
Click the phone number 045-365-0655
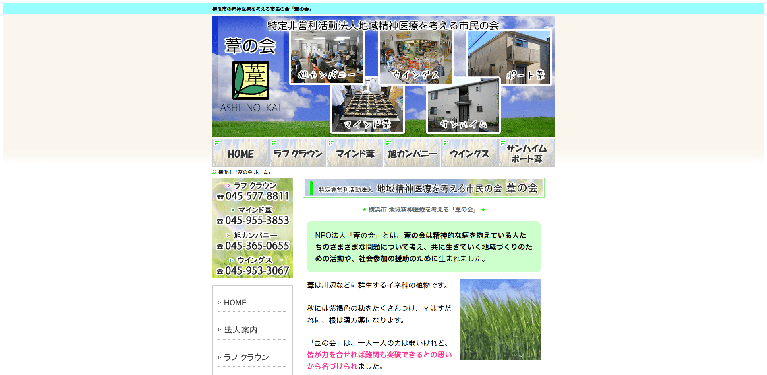(257, 246)
